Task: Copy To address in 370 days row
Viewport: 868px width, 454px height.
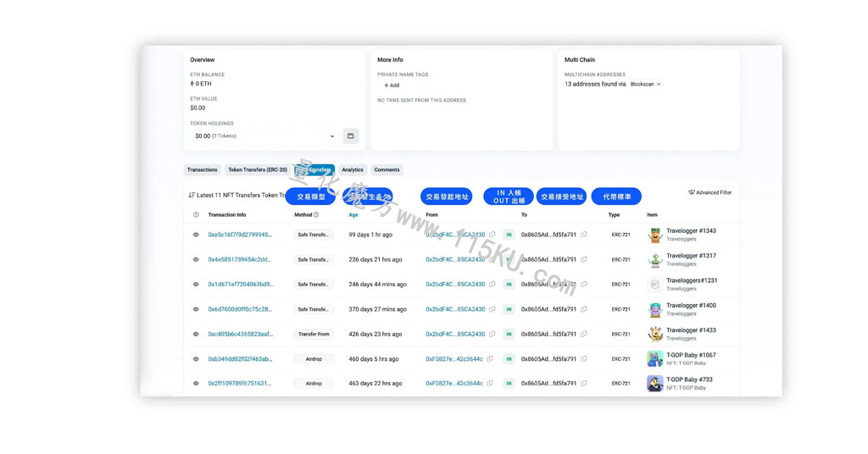Action: coord(584,309)
